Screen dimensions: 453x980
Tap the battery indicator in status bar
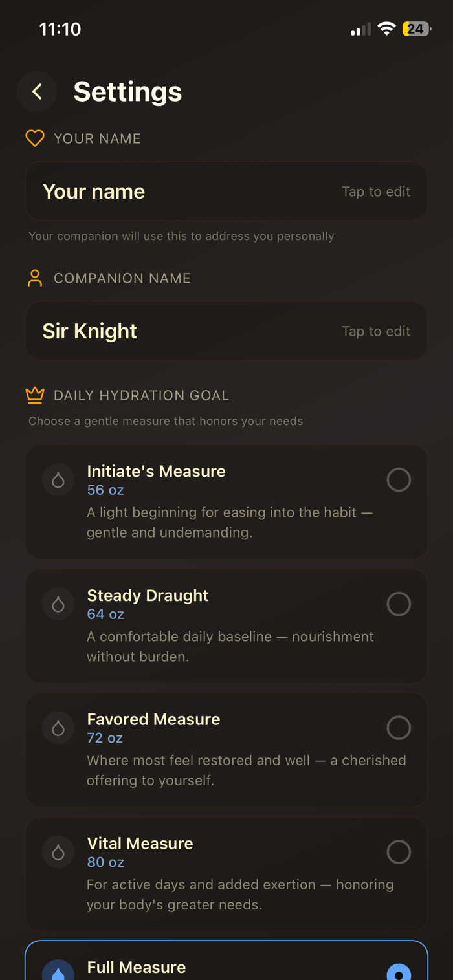pyautogui.click(x=416, y=29)
